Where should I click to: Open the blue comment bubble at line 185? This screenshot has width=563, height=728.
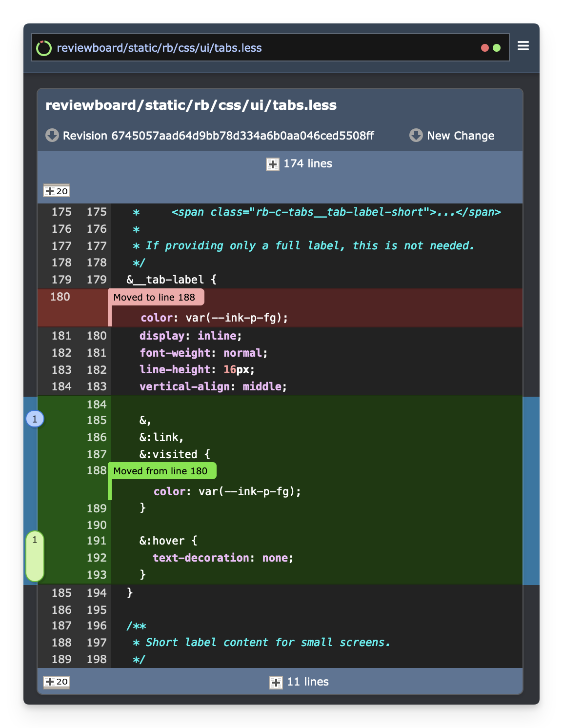point(35,419)
